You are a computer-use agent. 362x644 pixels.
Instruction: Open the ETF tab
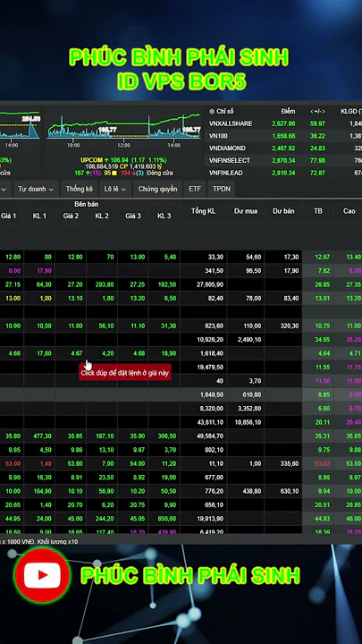click(195, 189)
